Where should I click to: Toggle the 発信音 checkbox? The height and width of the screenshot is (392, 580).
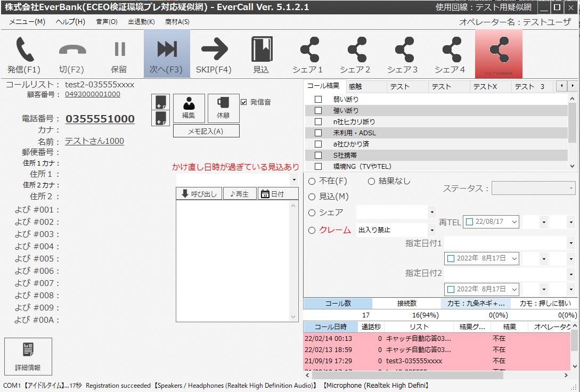(243, 102)
